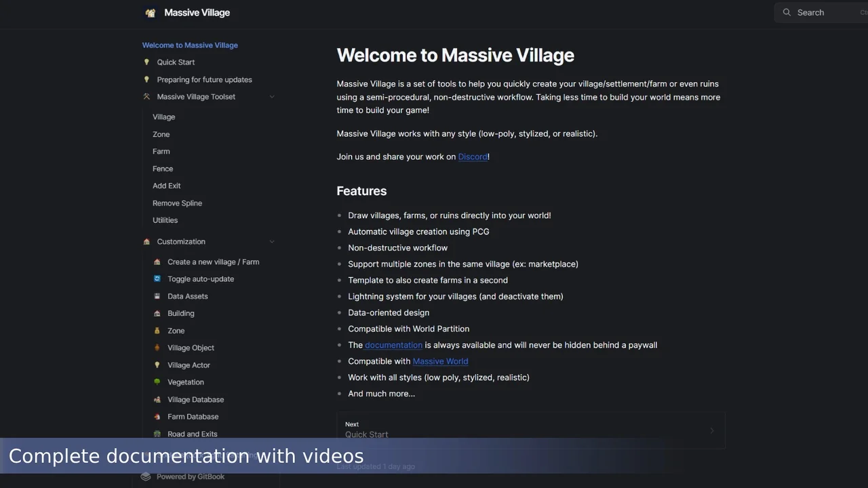
Task: Click the Quick Start lightbulb icon
Action: (x=146, y=62)
